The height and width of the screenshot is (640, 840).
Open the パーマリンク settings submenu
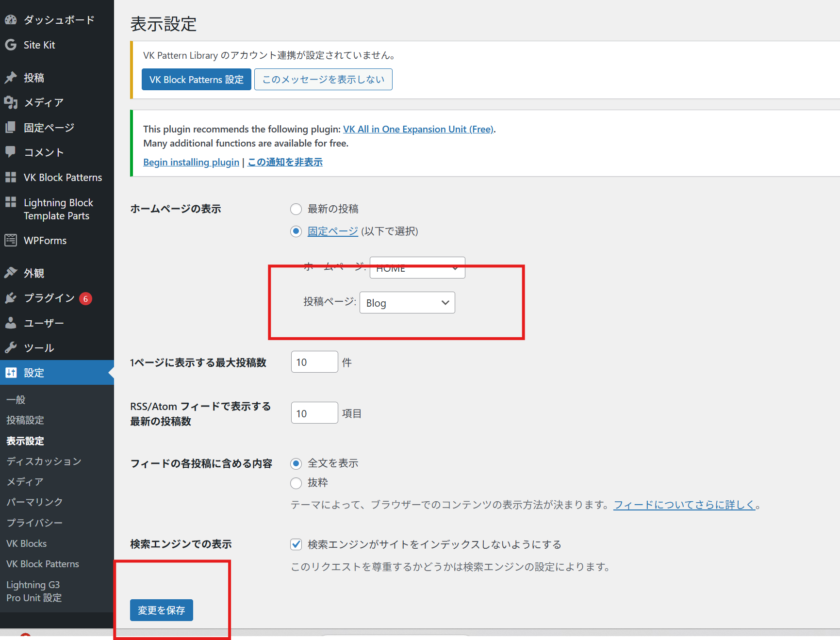tap(34, 502)
